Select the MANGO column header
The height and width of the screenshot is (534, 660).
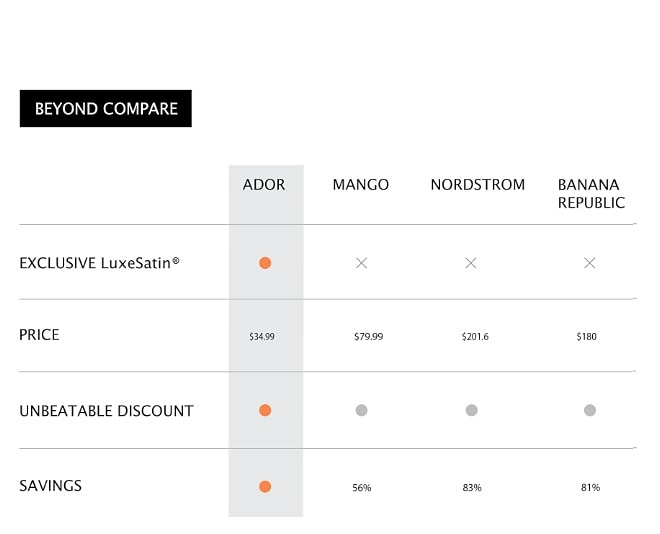pyautogui.click(x=361, y=185)
